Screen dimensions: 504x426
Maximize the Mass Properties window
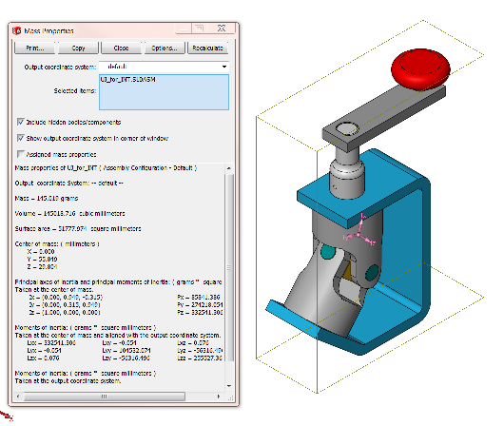200,29
